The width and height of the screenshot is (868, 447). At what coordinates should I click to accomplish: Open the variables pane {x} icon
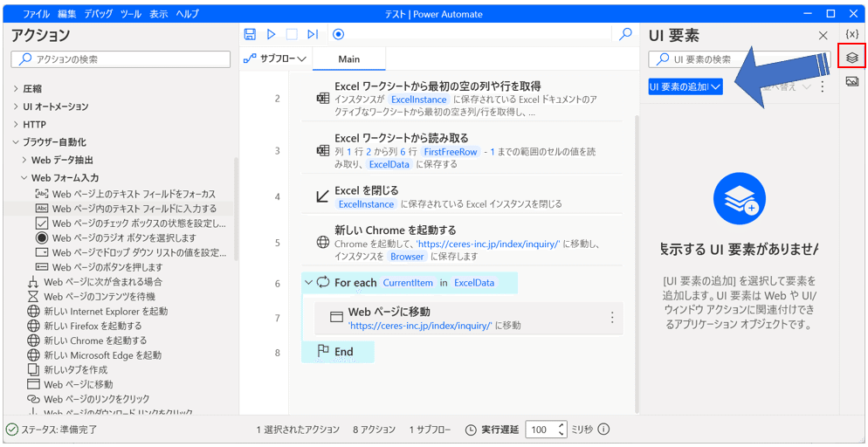[x=852, y=34]
